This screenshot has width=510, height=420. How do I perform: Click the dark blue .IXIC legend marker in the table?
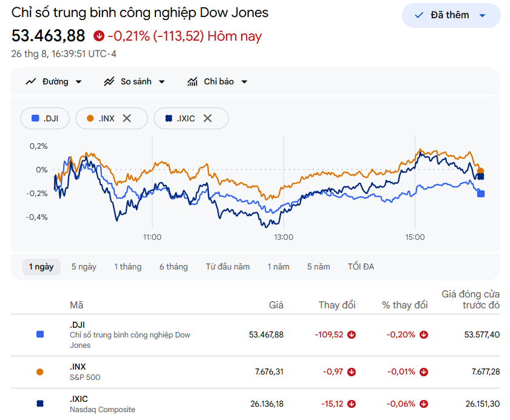tap(40, 404)
